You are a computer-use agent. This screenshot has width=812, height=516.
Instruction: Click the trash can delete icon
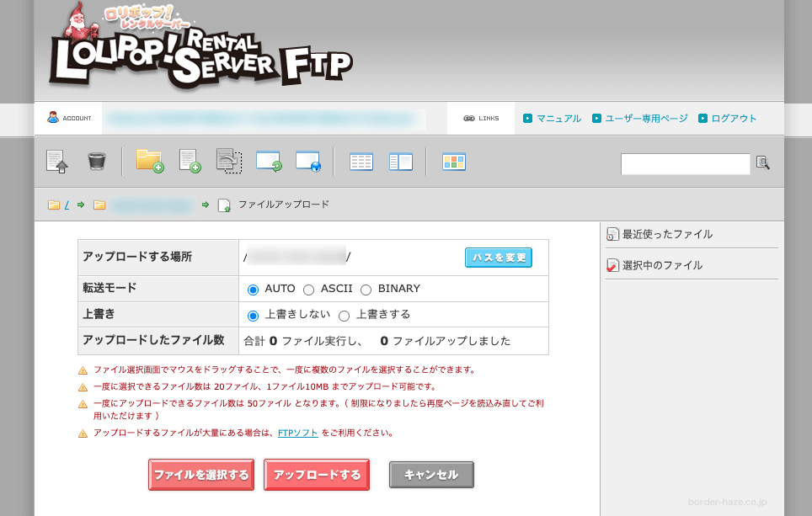[97, 161]
